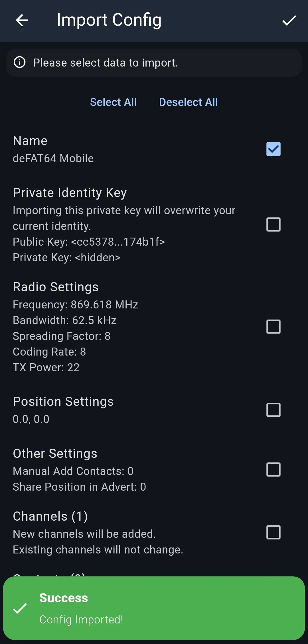Enable Private Identity Key import

coord(273,224)
